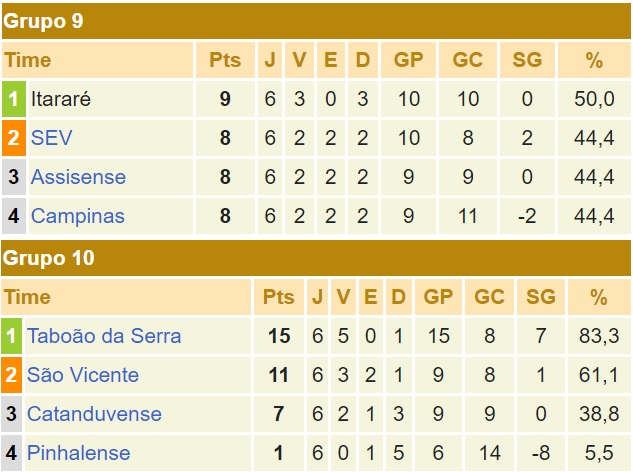The image size is (633, 472).
Task: Click the Grupo 10 header
Action: click(48, 258)
